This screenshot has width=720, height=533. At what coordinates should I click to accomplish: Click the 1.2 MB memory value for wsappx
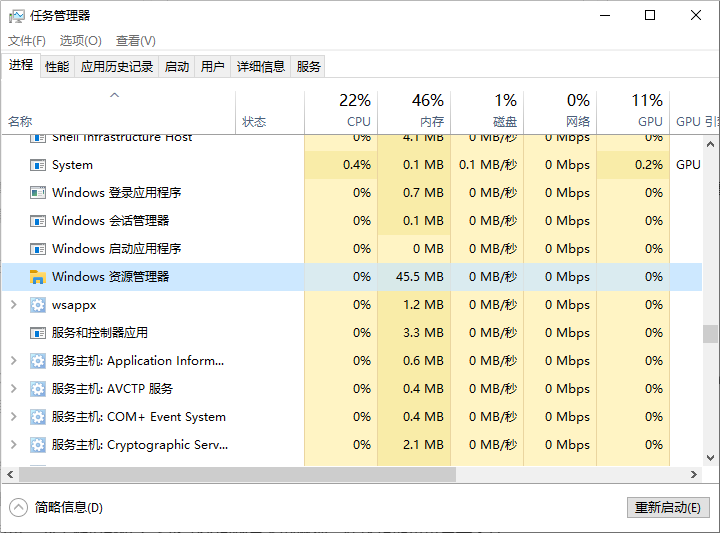pyautogui.click(x=423, y=305)
